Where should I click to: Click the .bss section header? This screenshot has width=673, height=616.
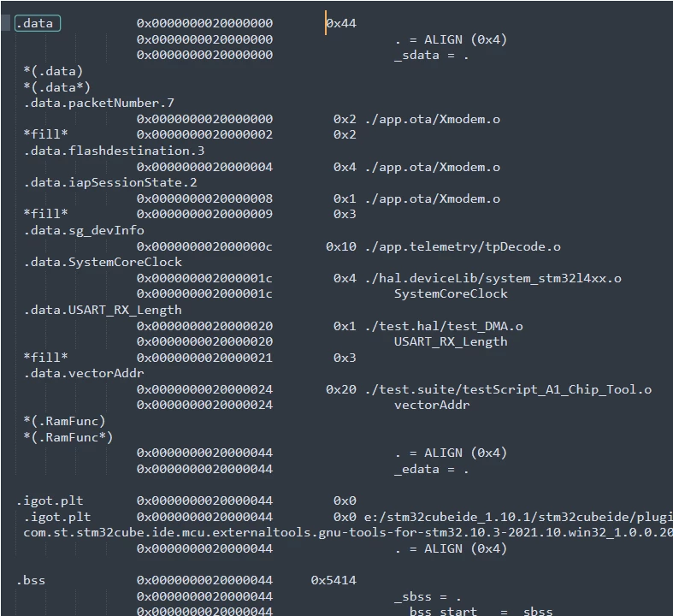click(x=31, y=580)
